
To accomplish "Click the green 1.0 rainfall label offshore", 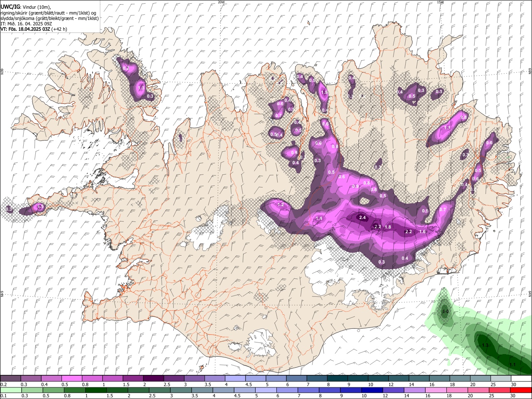I will (446, 311).
